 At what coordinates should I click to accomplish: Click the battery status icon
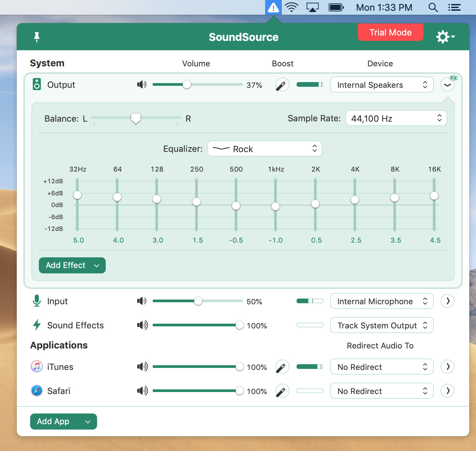[336, 7]
